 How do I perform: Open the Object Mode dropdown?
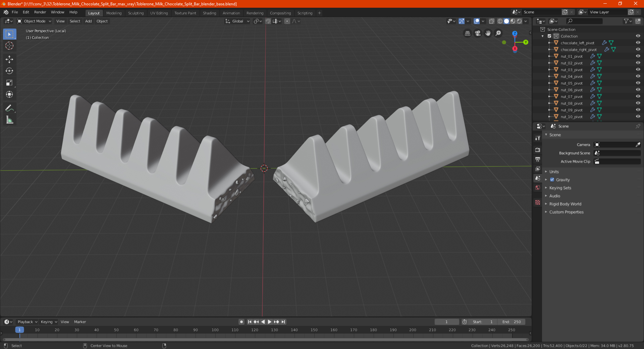click(x=34, y=21)
